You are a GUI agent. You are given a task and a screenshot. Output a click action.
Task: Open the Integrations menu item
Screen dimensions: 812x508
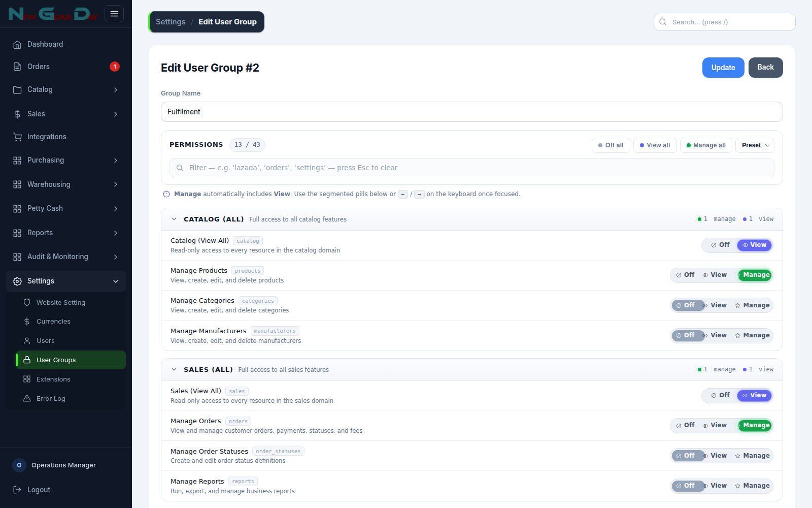tap(66, 137)
